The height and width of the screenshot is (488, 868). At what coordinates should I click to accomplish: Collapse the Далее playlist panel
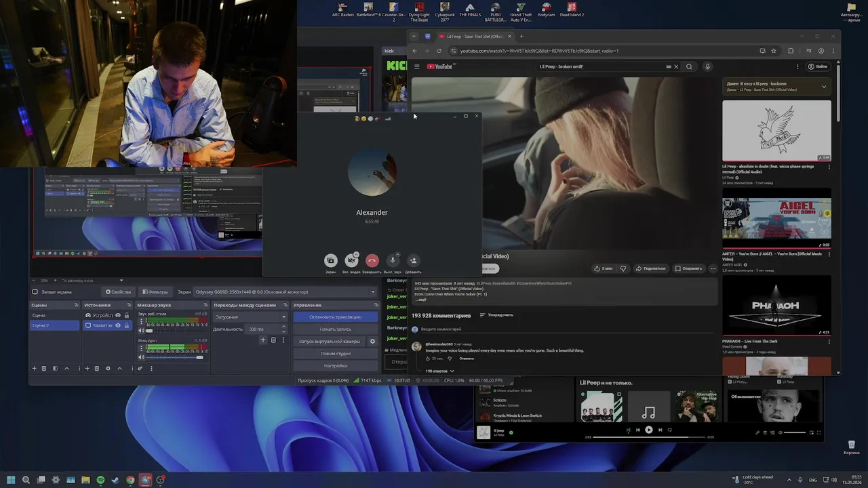(x=824, y=87)
